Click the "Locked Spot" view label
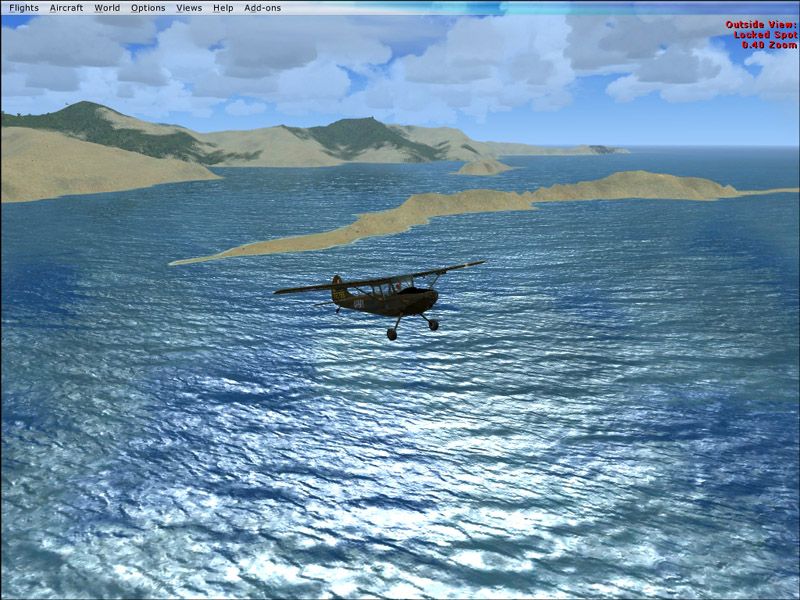 (x=765, y=34)
